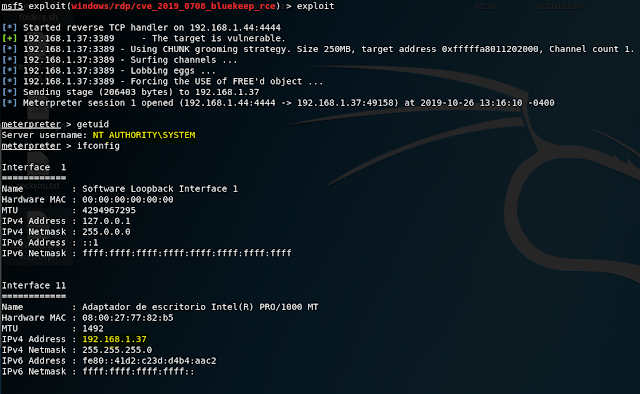Screen dimensions: 640x394
Task: Click MAC value 08:00:27:77:82:b5
Action: point(128,318)
